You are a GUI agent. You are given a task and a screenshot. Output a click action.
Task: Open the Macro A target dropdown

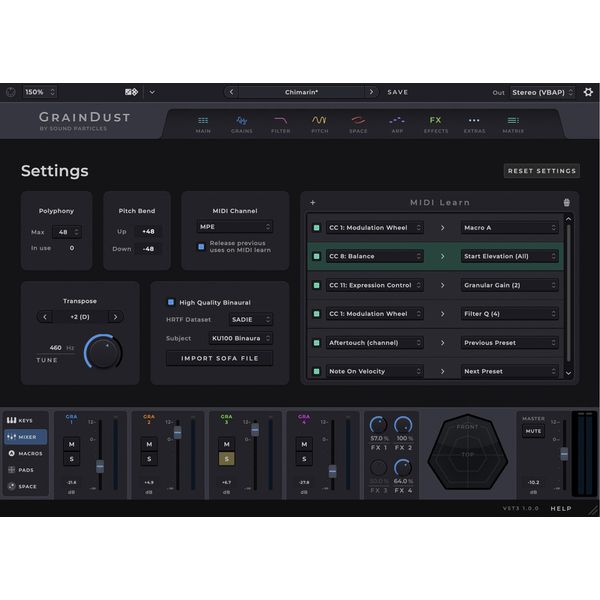(509, 228)
